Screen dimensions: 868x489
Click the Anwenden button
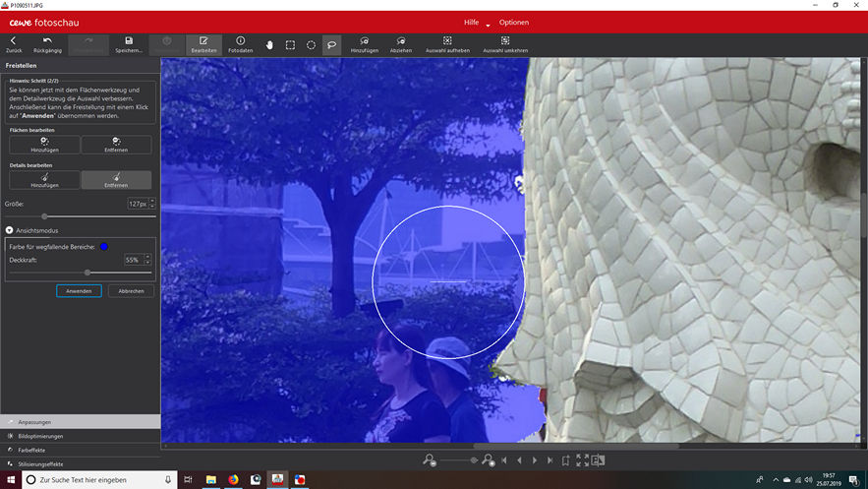pos(79,291)
